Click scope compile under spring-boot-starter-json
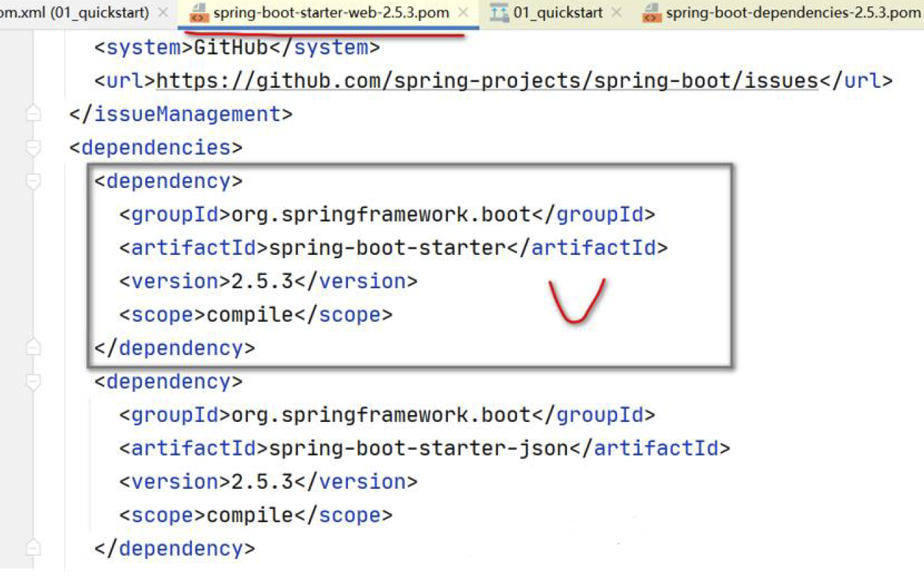This screenshot has height=580, width=924. click(255, 515)
